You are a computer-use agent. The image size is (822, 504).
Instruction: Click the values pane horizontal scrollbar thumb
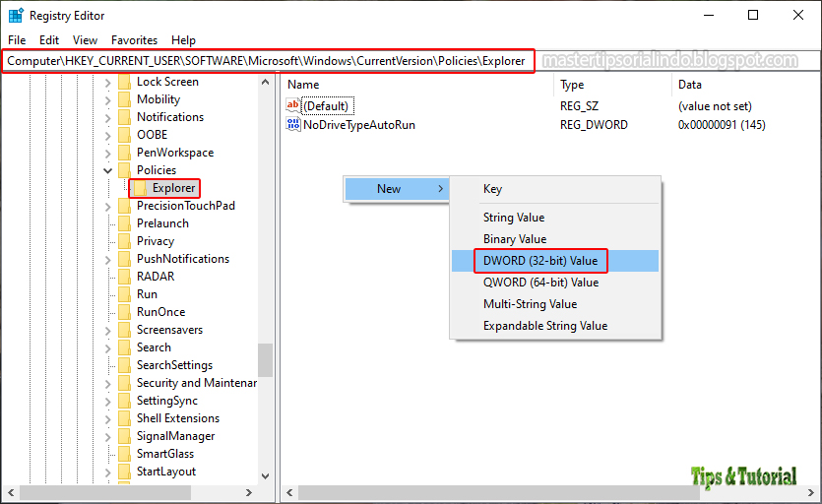coord(498,493)
